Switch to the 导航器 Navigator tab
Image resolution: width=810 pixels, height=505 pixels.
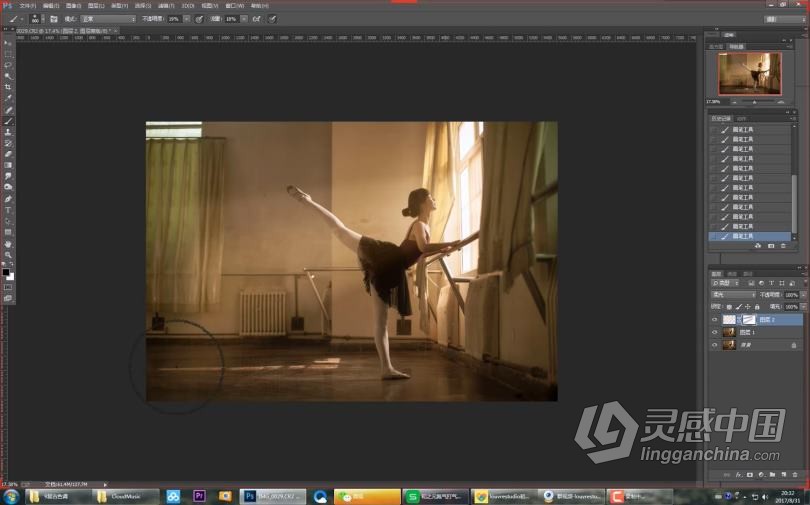click(736, 46)
